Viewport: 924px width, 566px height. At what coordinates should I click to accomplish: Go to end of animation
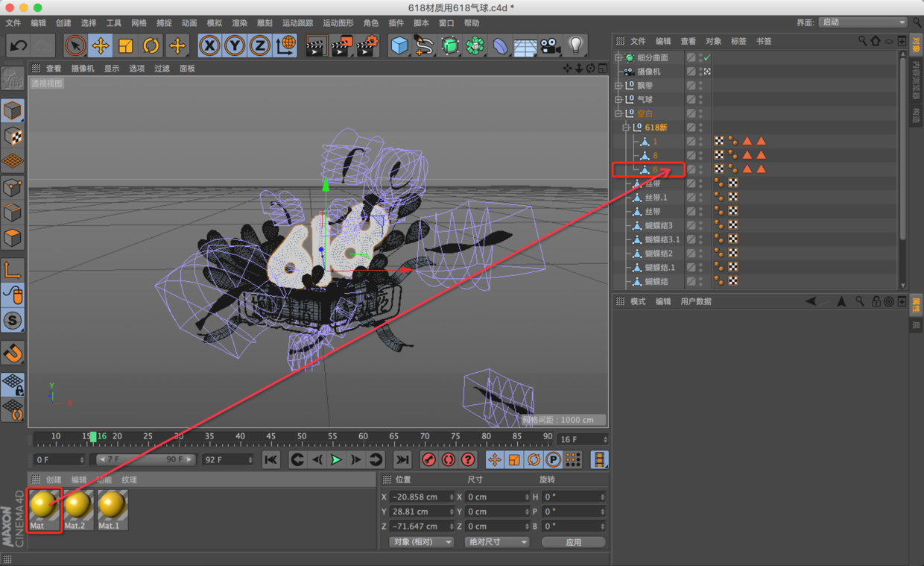pos(402,459)
